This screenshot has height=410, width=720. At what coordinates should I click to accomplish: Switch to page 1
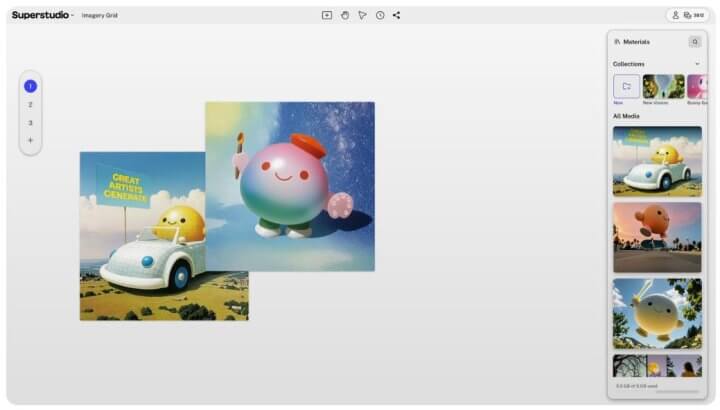[x=30, y=86]
